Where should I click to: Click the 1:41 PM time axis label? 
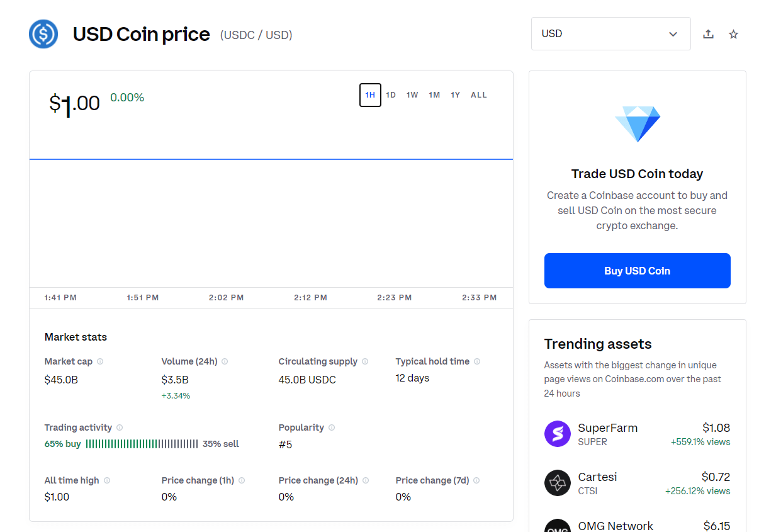click(x=60, y=298)
